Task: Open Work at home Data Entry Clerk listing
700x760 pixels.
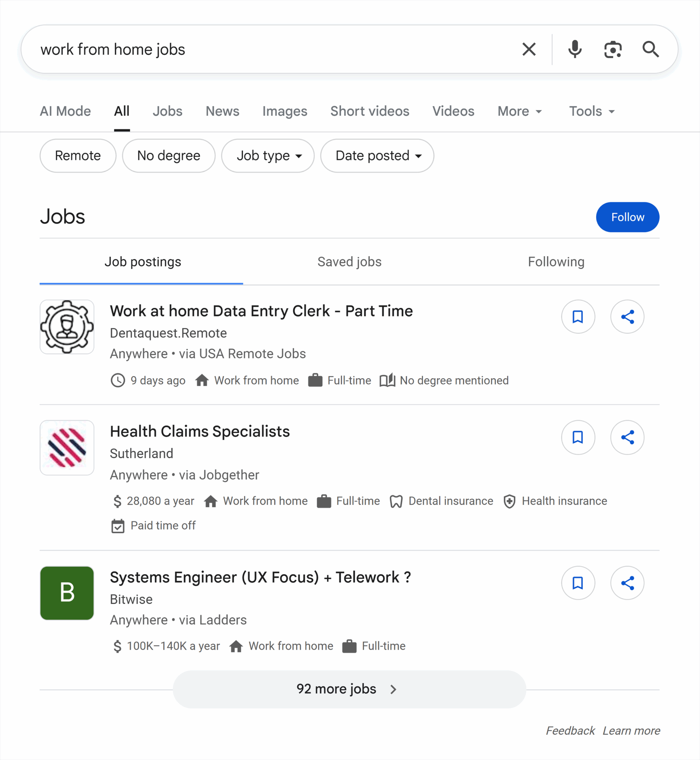Action: (261, 311)
